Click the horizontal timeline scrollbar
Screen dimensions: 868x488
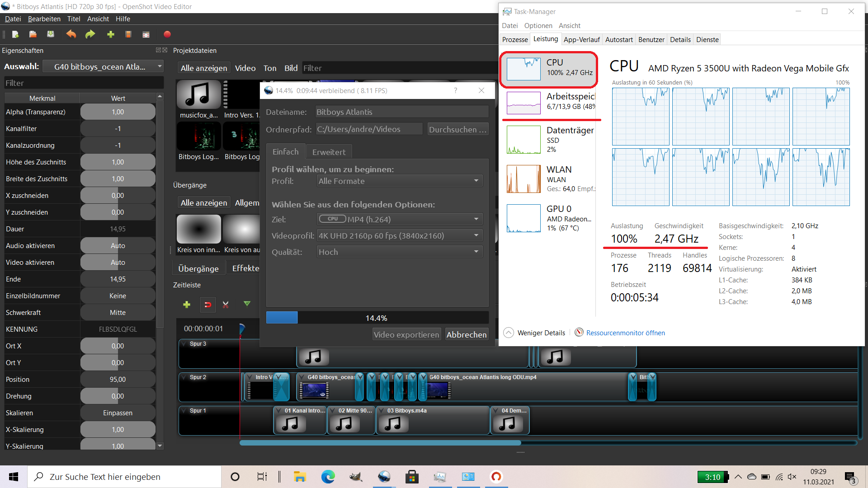(x=380, y=443)
